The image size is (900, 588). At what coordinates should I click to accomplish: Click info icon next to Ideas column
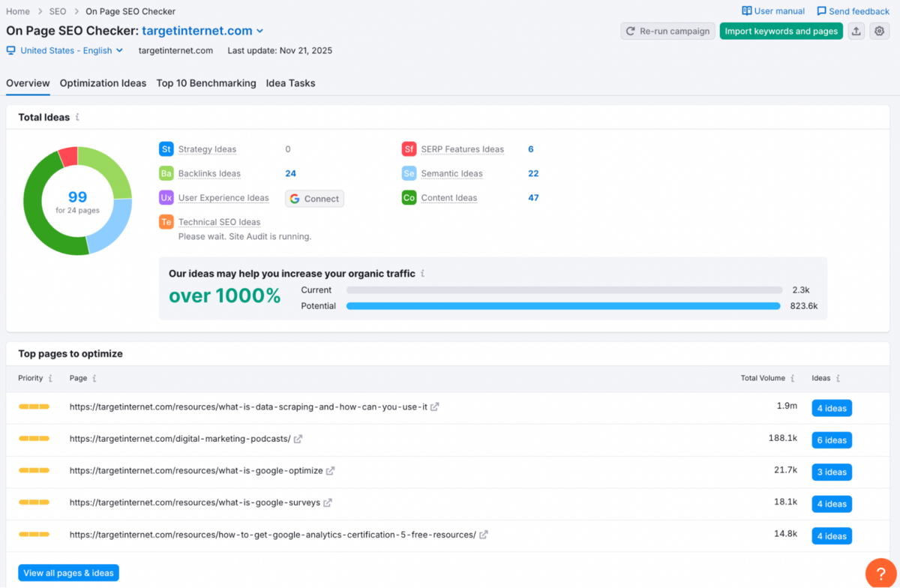[838, 379]
